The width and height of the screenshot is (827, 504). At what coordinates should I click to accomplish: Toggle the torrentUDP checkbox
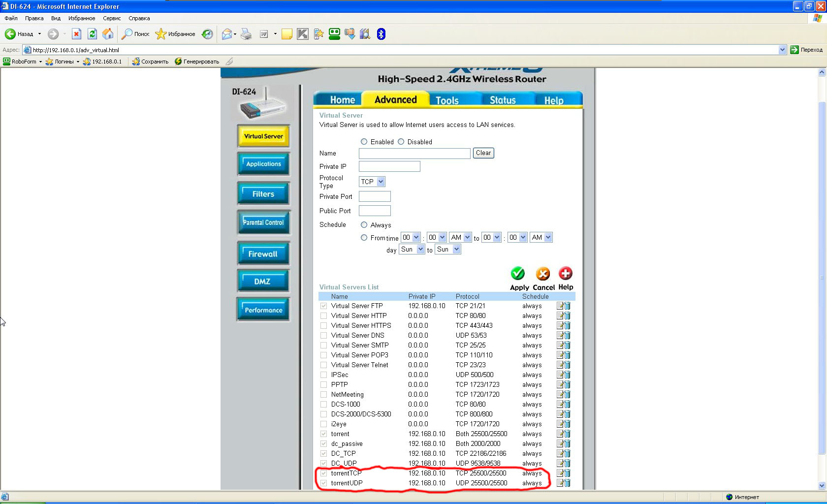[x=323, y=483]
